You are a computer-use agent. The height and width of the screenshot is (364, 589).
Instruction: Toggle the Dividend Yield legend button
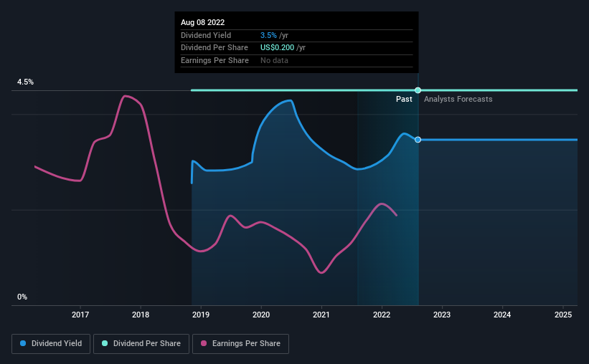pyautogui.click(x=51, y=344)
